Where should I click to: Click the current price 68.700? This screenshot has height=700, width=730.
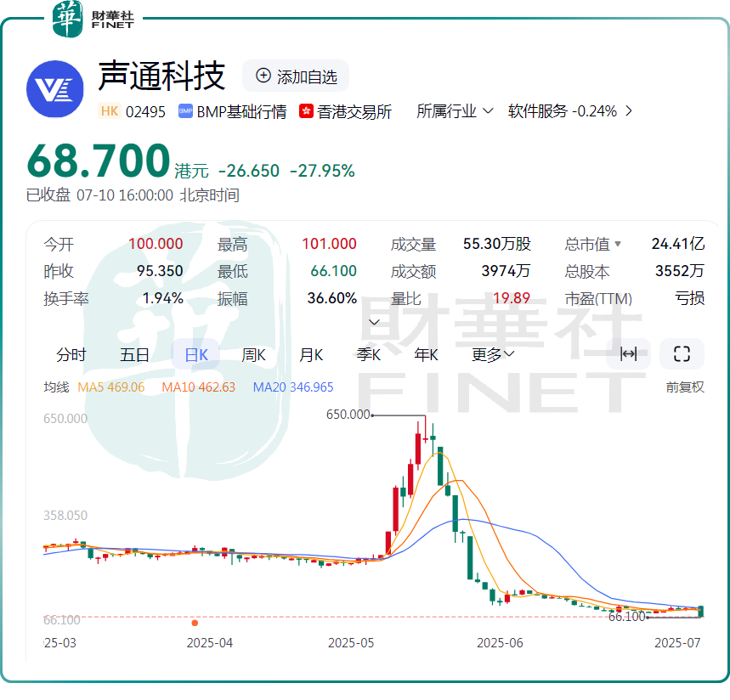[x=99, y=161]
